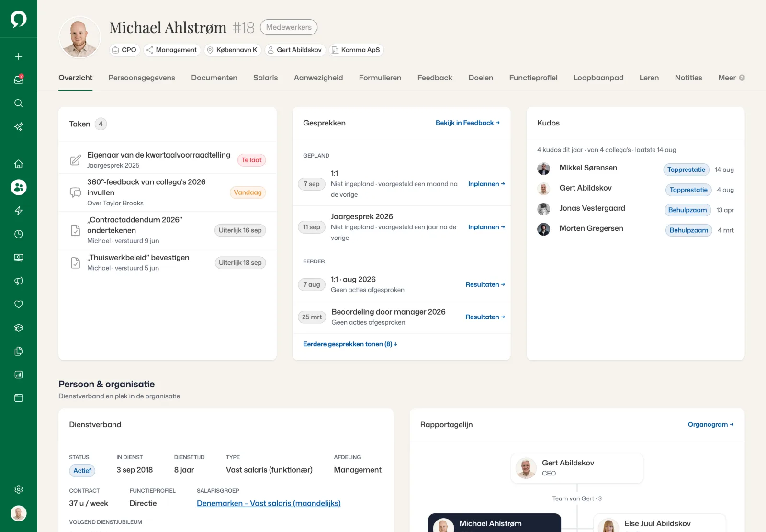The height and width of the screenshot is (532, 766).
Task: Open the Salaris tab
Action: (x=265, y=78)
